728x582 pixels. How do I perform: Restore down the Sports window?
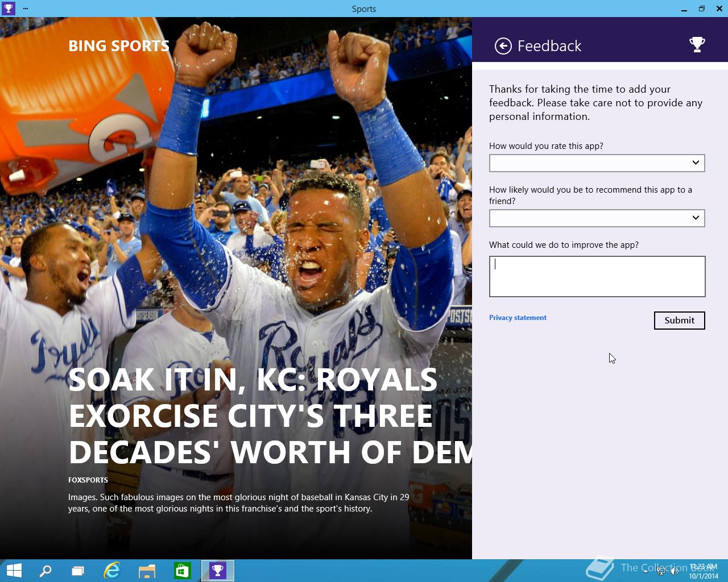coord(702,9)
